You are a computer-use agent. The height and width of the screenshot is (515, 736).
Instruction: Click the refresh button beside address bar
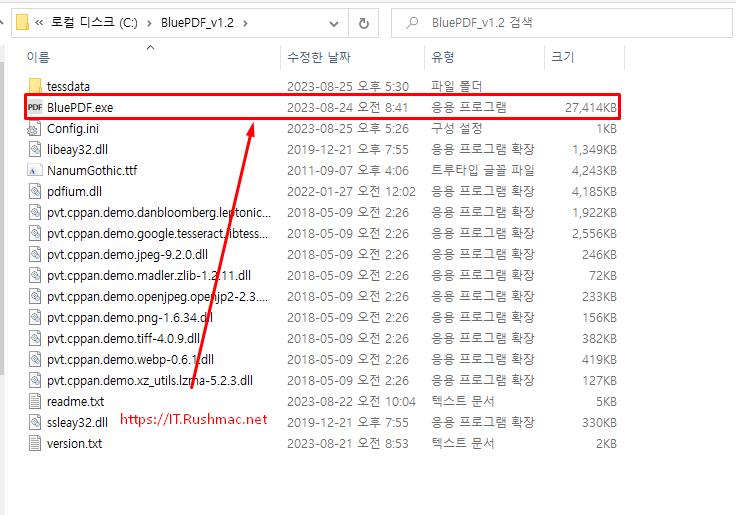coord(364,23)
